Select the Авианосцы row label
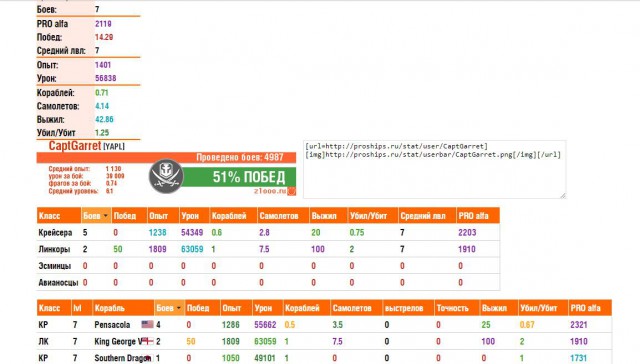 [58, 282]
